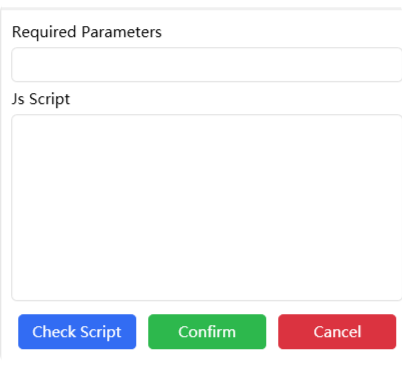Confirm the script with the green button
This screenshot has width=402, height=366.
tap(207, 332)
